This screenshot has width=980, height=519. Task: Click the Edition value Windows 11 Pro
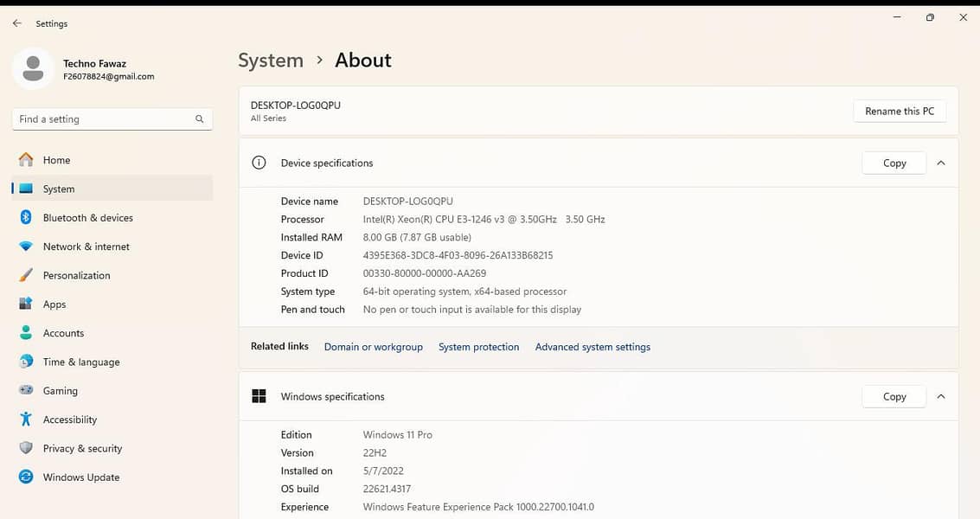point(398,434)
